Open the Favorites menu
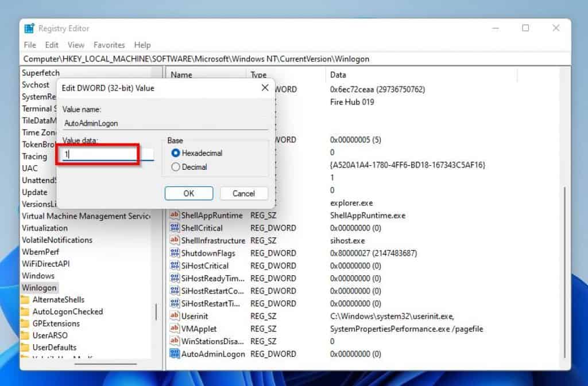This screenshot has height=386, width=588. [109, 45]
